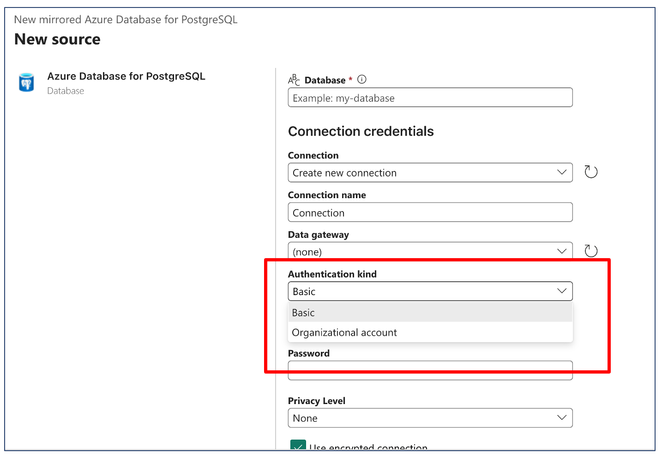Screen dimensions: 662x460
Task: Click the Password input field
Action: click(430, 371)
